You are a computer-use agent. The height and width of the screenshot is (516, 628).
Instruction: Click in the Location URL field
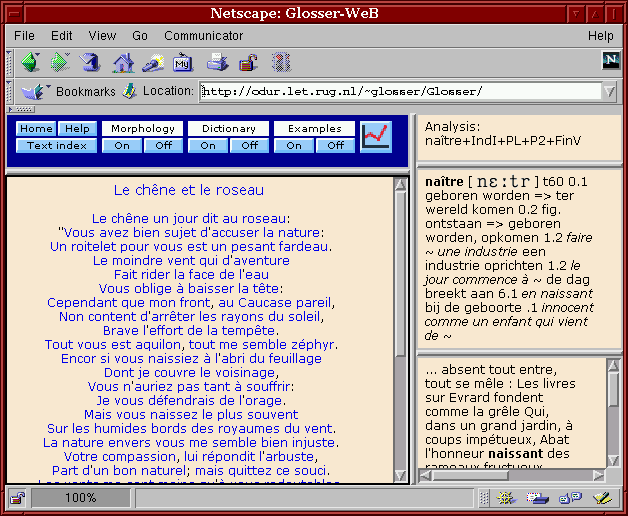tap(401, 92)
